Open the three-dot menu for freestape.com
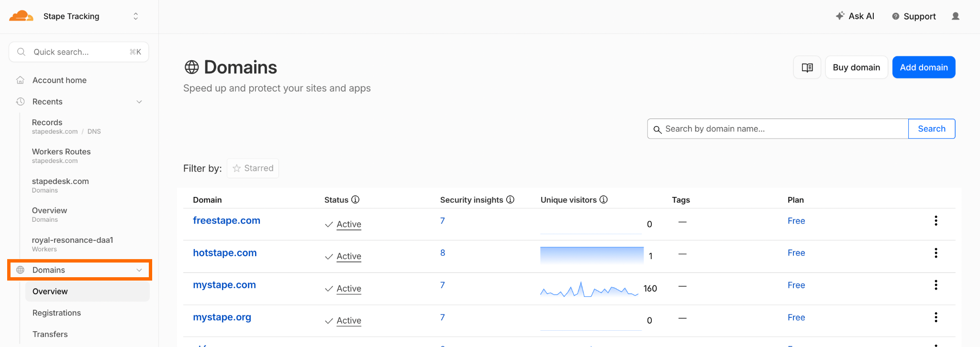Image resolution: width=980 pixels, height=347 pixels. (936, 221)
